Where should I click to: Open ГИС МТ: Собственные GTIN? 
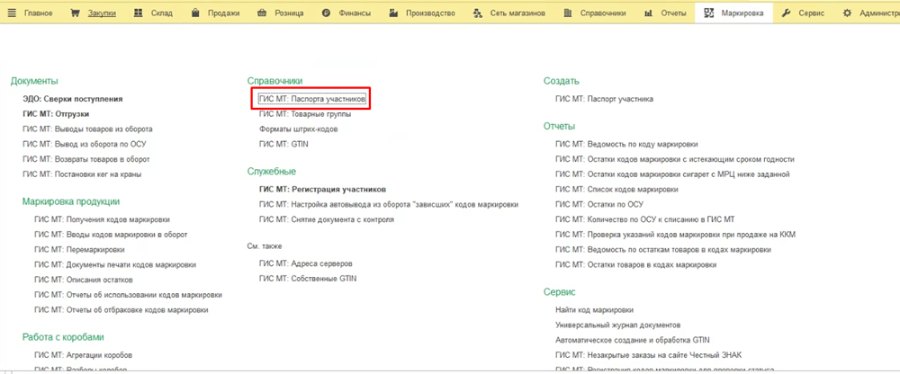point(308,279)
